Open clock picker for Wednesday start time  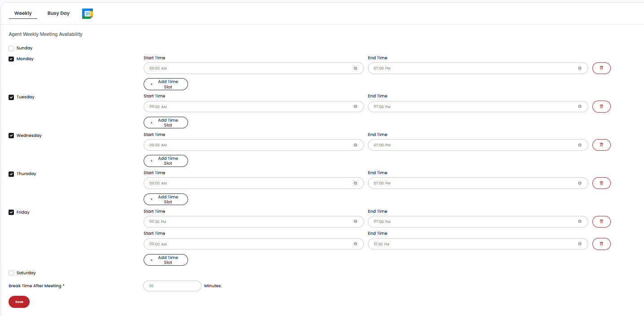click(x=355, y=145)
